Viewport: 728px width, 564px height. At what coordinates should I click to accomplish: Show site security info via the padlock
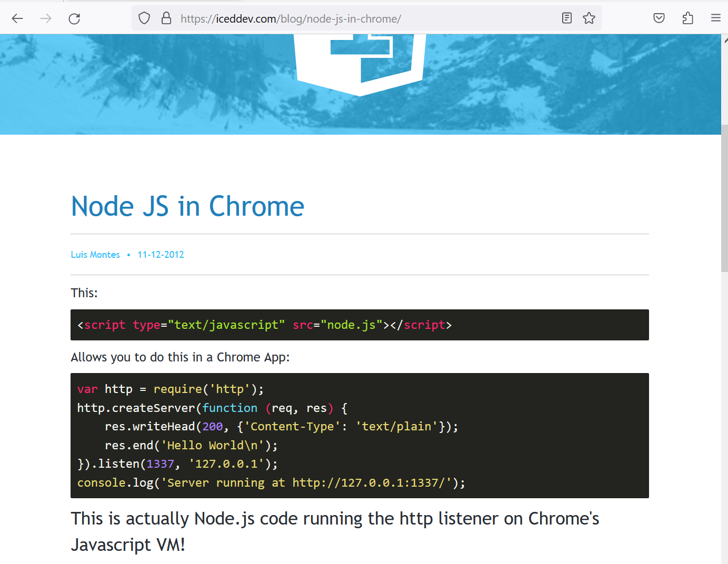click(x=166, y=18)
